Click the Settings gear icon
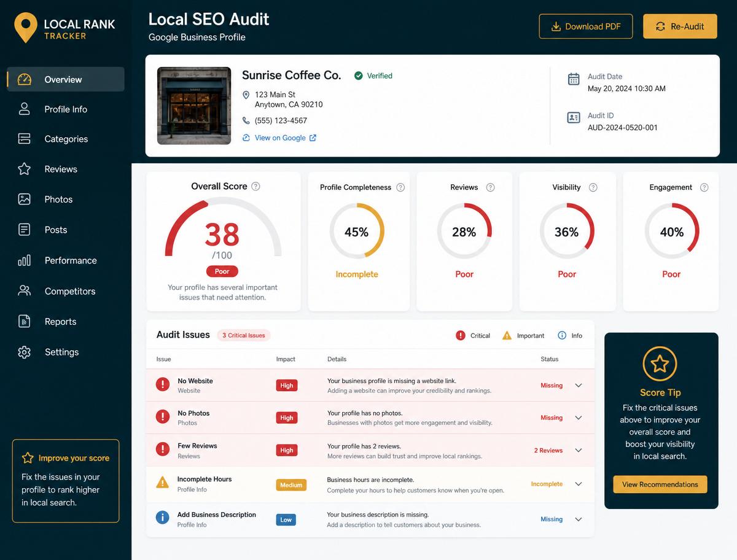The image size is (737, 560). pyautogui.click(x=24, y=352)
